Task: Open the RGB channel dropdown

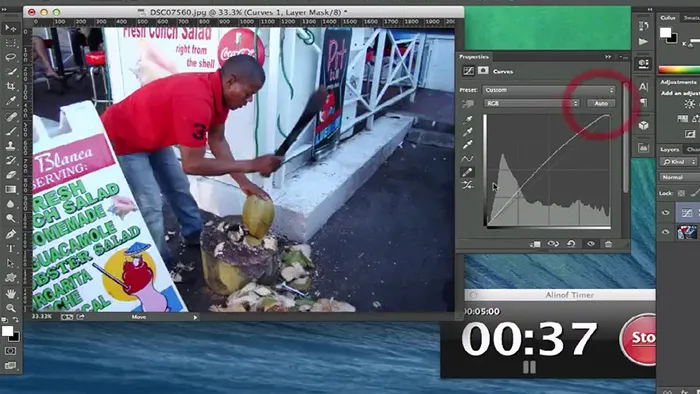Action: (x=532, y=103)
